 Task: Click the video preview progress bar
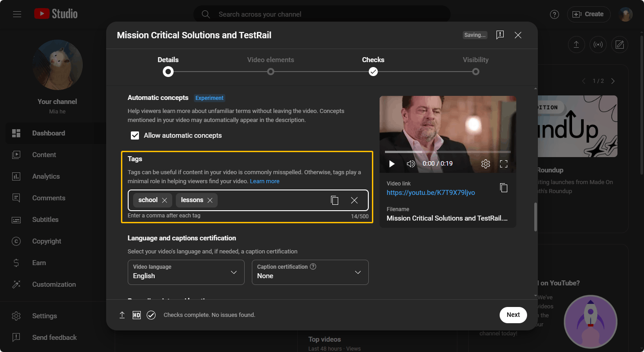[448, 152]
